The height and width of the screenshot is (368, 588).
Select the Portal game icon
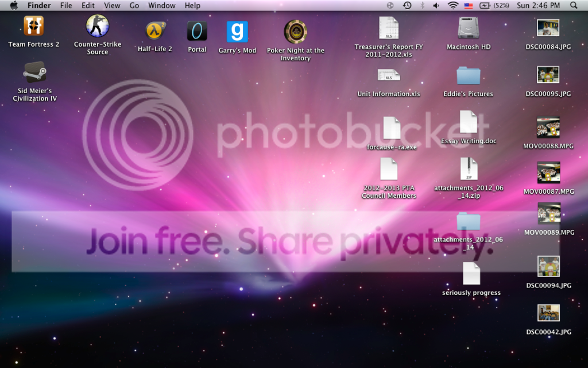click(x=198, y=31)
